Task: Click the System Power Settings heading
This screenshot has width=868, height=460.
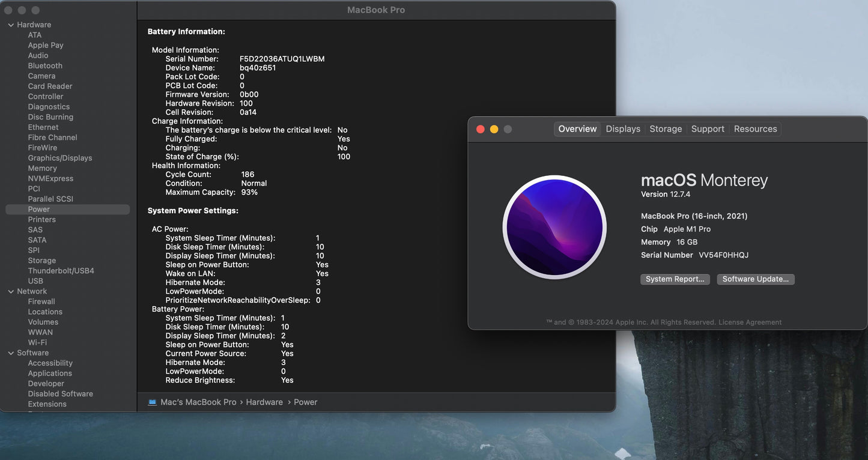Action: click(x=193, y=211)
